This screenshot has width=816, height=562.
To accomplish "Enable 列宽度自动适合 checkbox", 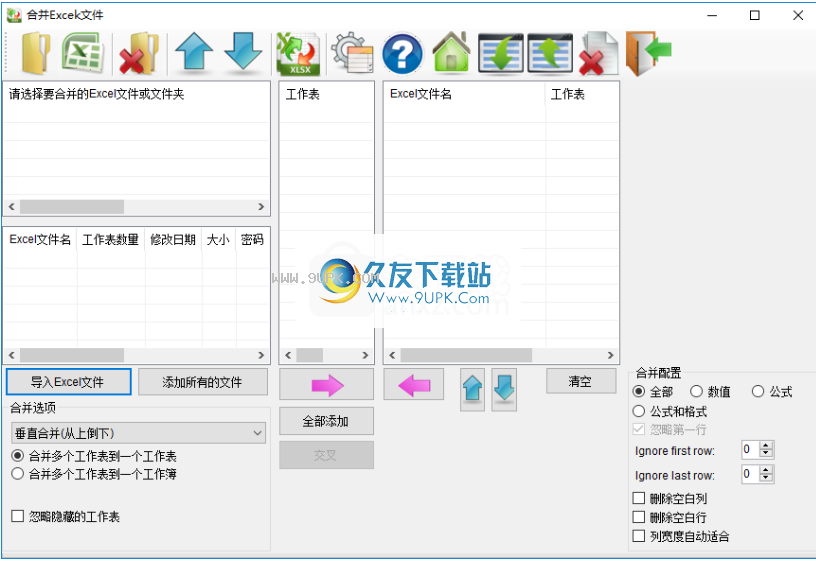I will coord(639,535).
